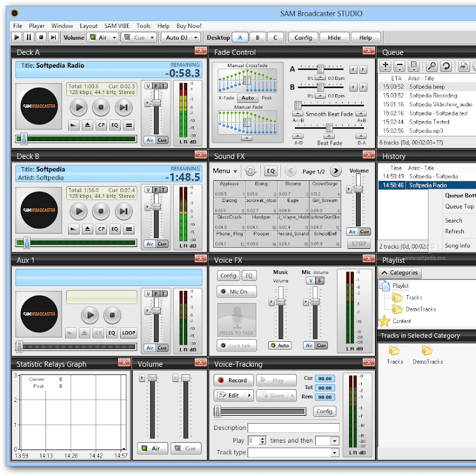Toggle the Mic On button in Voice FX
This screenshot has width=476, height=476.
[236, 291]
